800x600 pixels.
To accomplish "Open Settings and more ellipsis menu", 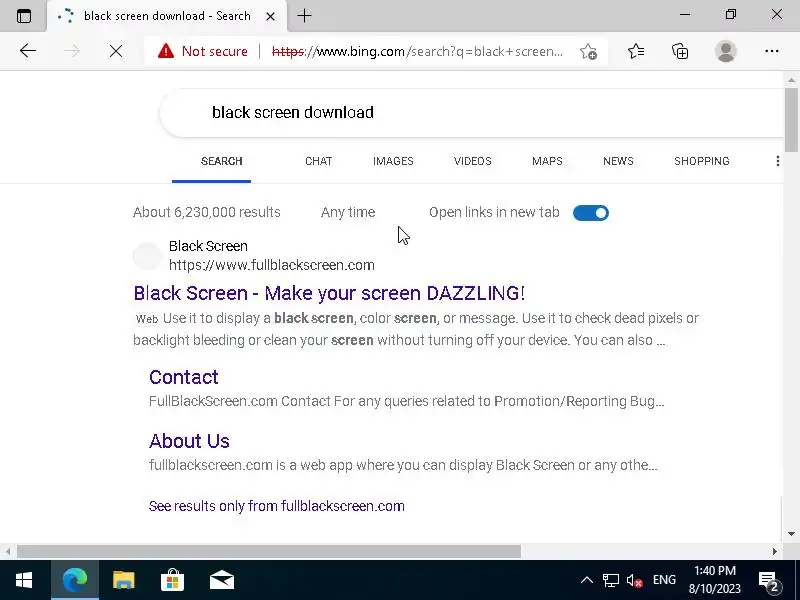I will pos(771,51).
